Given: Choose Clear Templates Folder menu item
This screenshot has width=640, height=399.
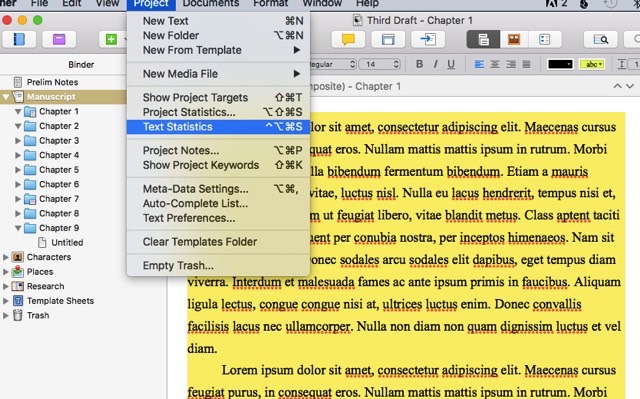Looking at the screenshot, I should click(218, 242).
